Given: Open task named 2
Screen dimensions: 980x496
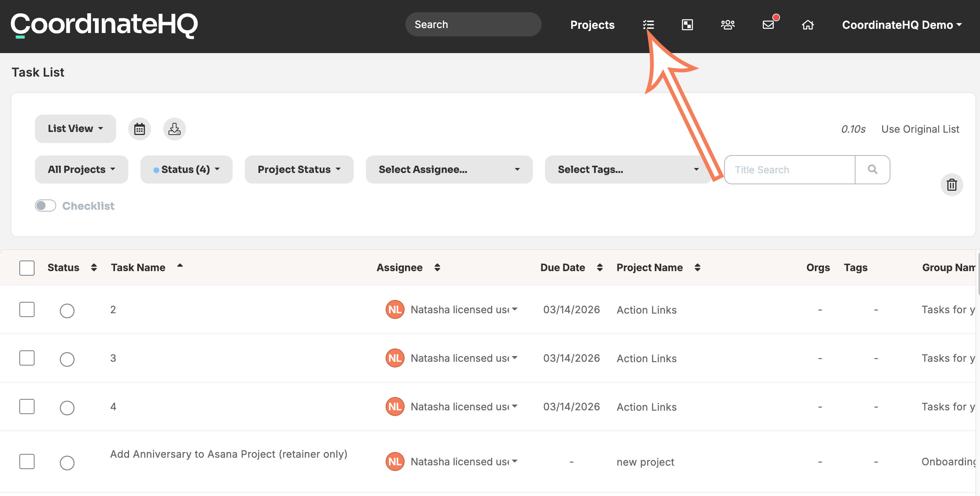Looking at the screenshot, I should 113,309.
